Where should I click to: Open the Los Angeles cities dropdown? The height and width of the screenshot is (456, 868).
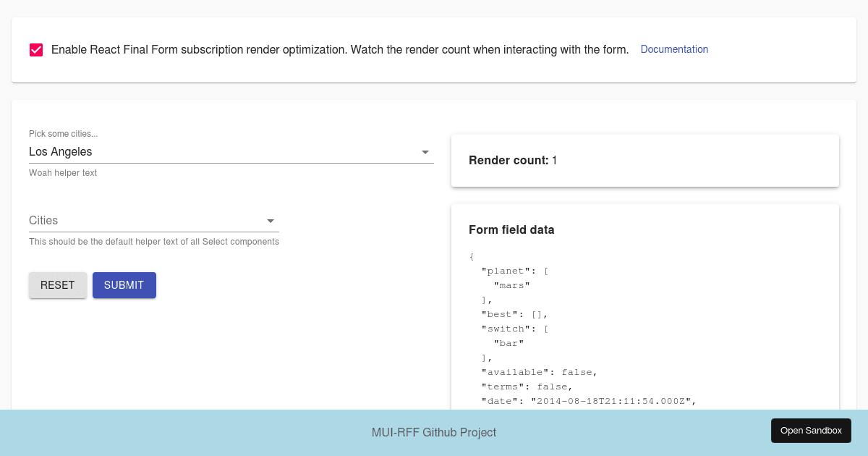231,152
